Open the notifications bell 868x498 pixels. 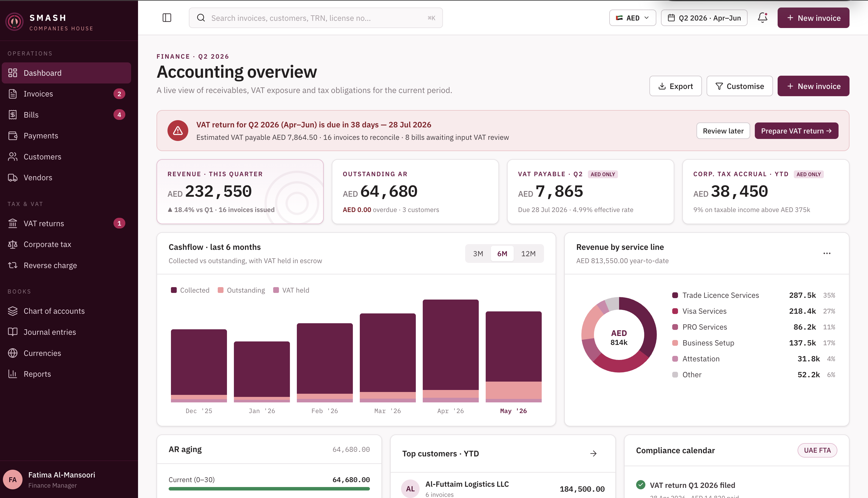point(762,18)
